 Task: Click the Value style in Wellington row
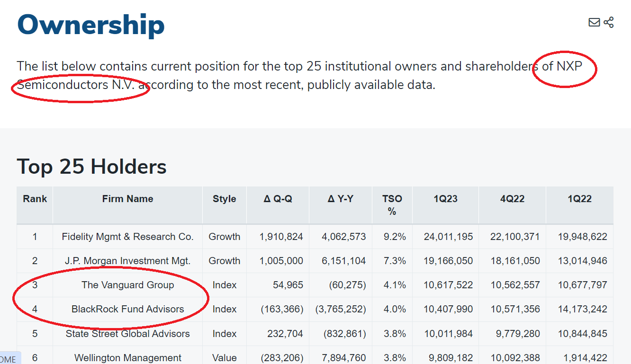point(225,358)
